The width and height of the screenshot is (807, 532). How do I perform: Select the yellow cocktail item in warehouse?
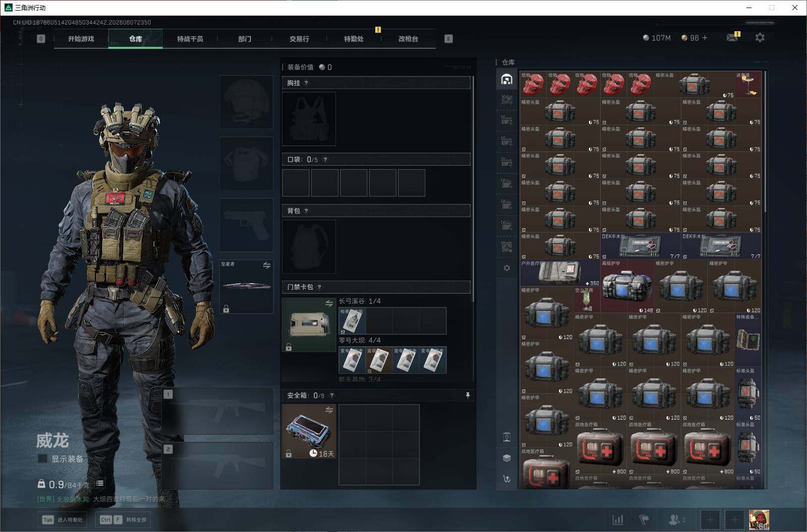748,84
